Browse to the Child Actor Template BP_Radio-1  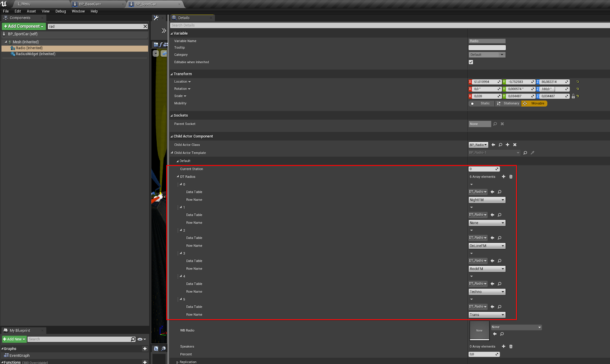coord(525,153)
